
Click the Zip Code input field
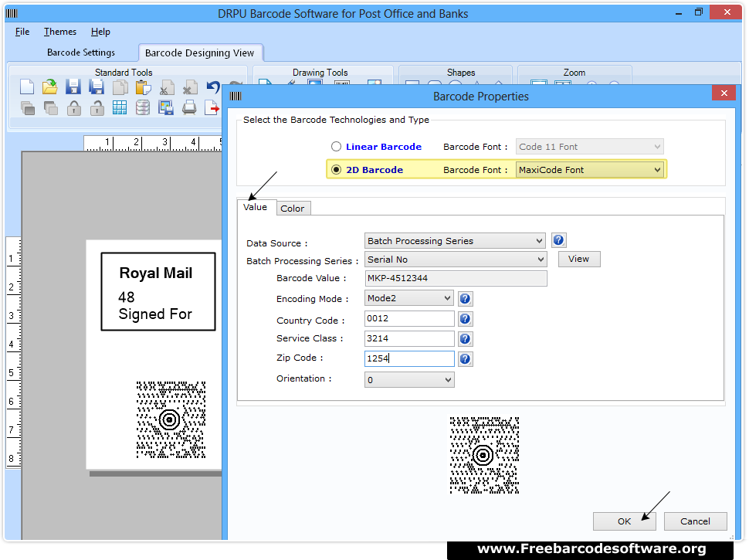(409, 359)
